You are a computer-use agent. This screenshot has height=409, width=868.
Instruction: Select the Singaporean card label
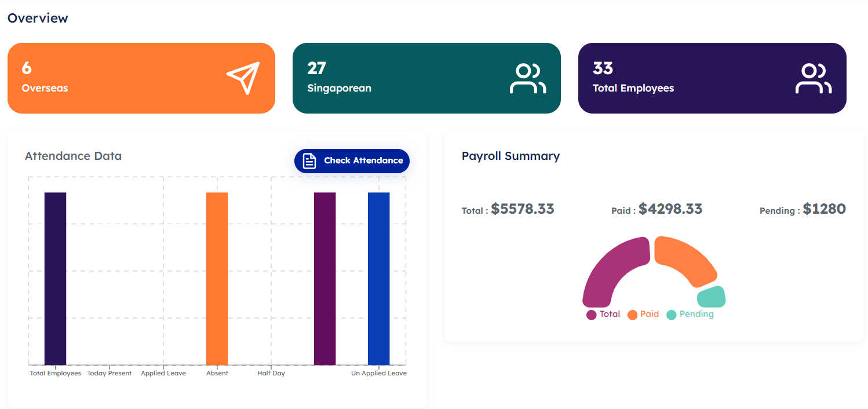click(x=339, y=89)
